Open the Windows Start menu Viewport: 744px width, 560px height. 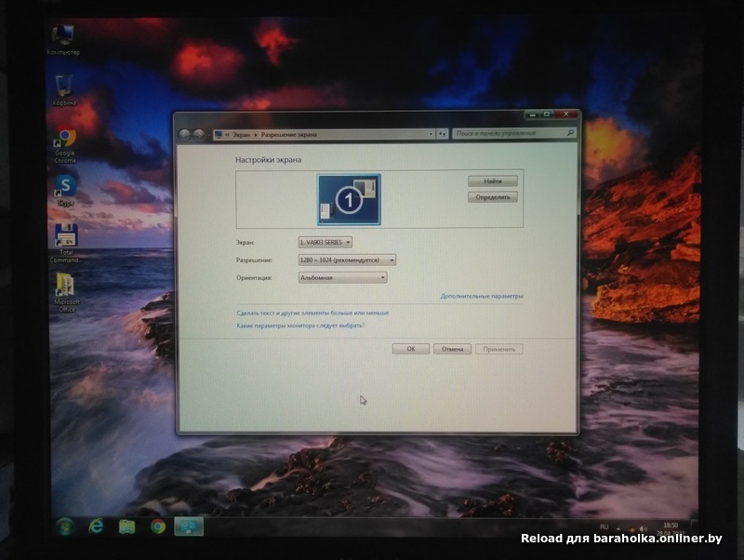point(65,527)
